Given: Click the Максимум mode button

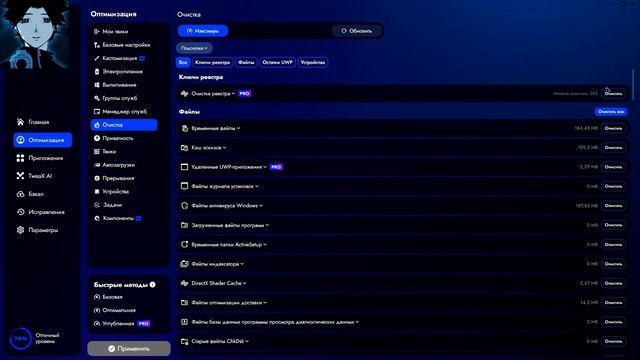Looking at the screenshot, I should click(x=203, y=31).
